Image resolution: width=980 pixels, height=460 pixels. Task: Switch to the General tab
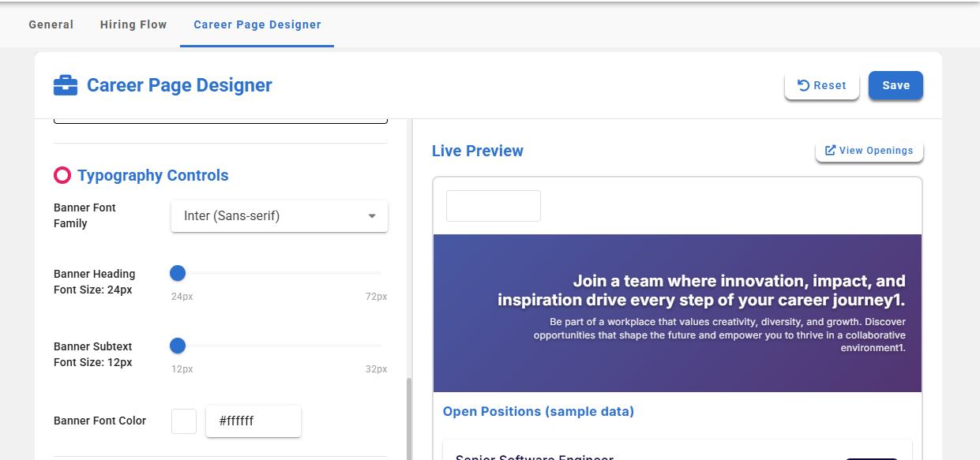click(x=51, y=24)
